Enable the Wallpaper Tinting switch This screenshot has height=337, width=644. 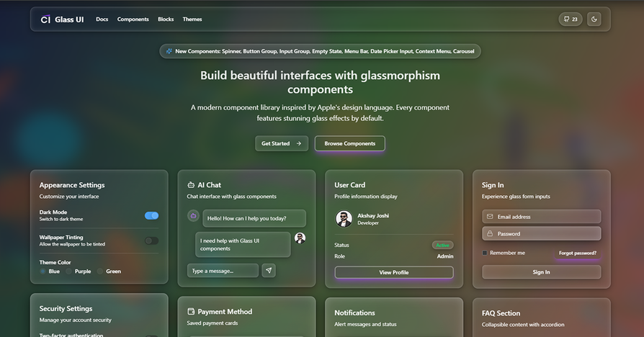pos(151,241)
